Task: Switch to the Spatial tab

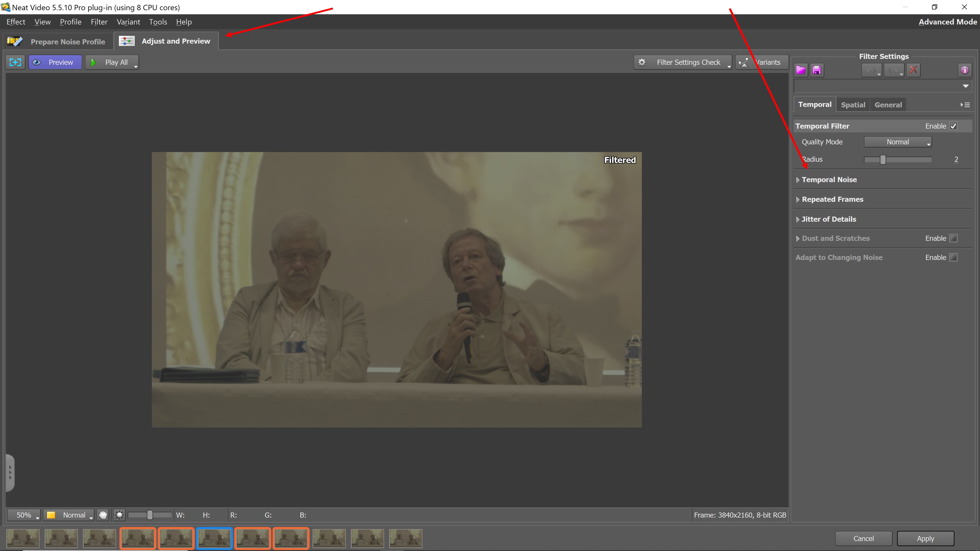Action: pyautogui.click(x=853, y=105)
